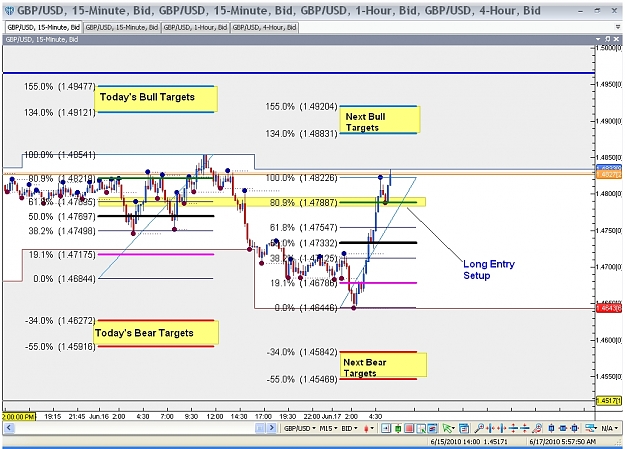Image resolution: width=625 pixels, height=449 pixels.
Task: Open the chart link icon dropdown arrow
Action: coord(597,429)
